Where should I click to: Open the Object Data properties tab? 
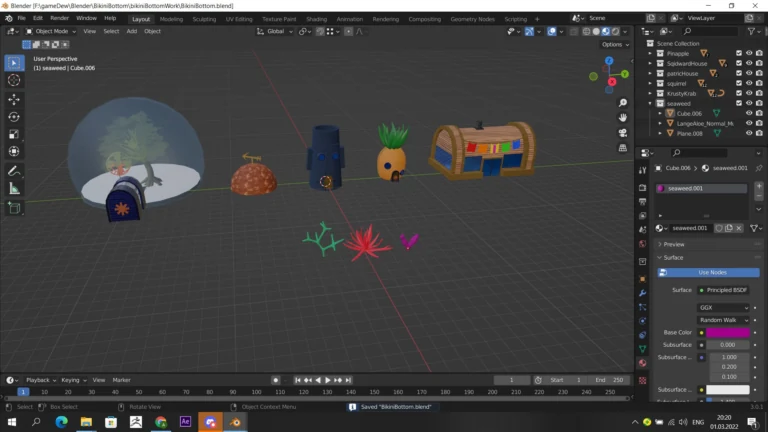pyautogui.click(x=643, y=349)
